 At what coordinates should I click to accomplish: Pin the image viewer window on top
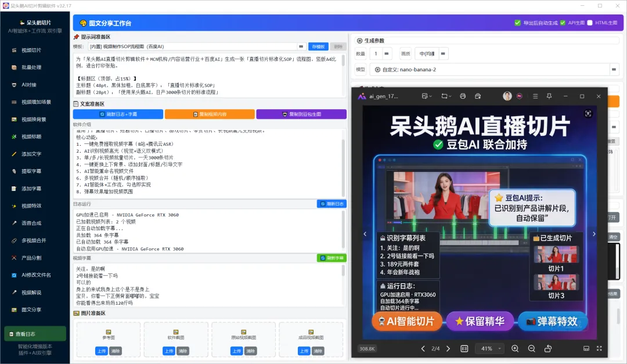click(549, 96)
